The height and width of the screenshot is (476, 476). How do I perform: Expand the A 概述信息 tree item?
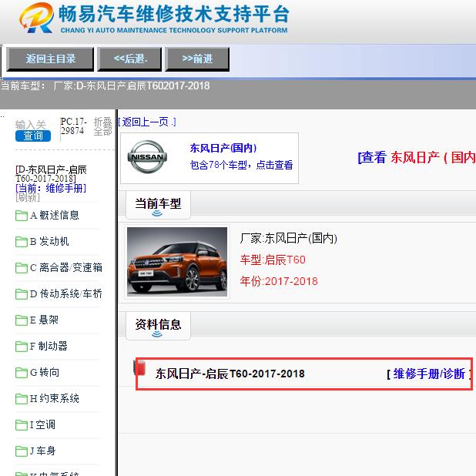coord(55,215)
